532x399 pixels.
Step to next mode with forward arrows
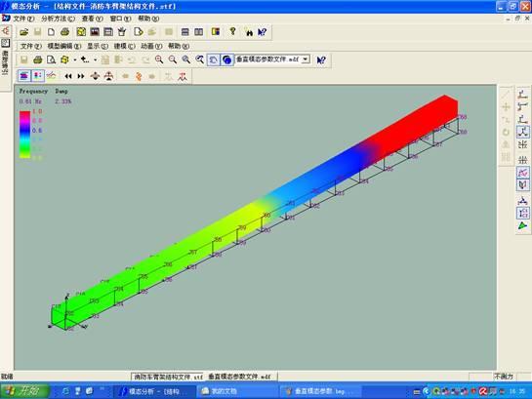pyautogui.click(x=81, y=76)
